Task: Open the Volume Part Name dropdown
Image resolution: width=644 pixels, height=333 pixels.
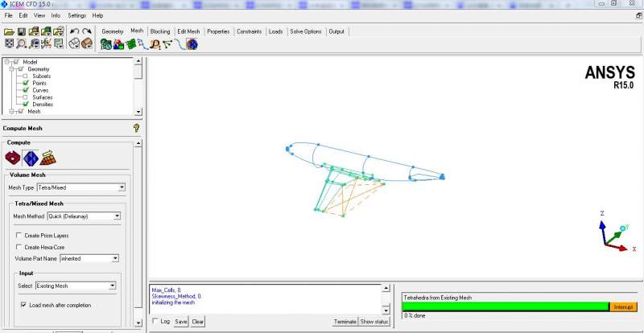Action: (115, 259)
